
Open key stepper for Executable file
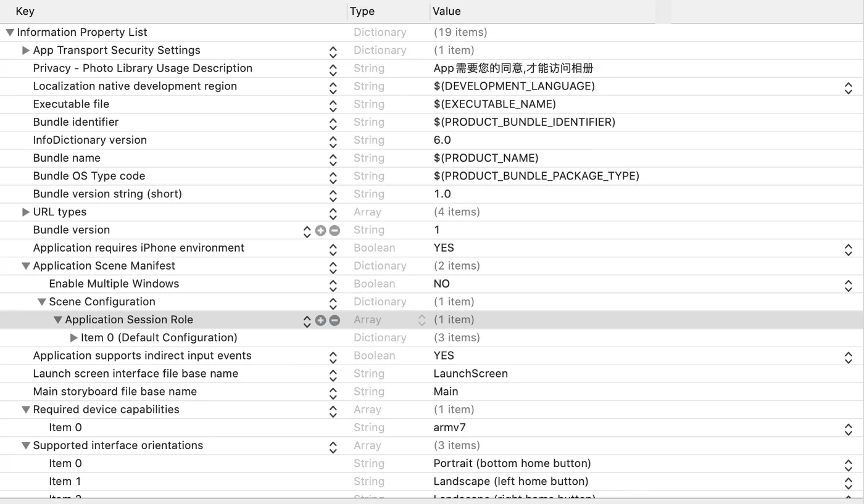click(x=333, y=105)
